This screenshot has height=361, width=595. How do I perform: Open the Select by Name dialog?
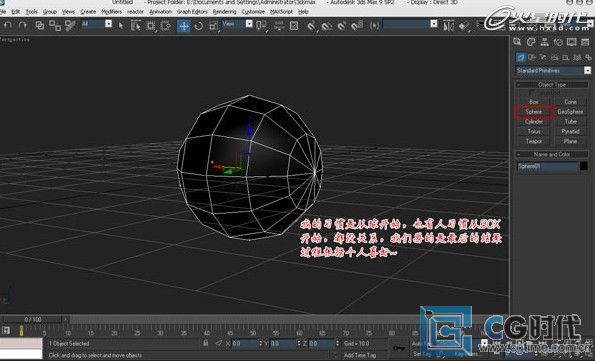click(135, 26)
